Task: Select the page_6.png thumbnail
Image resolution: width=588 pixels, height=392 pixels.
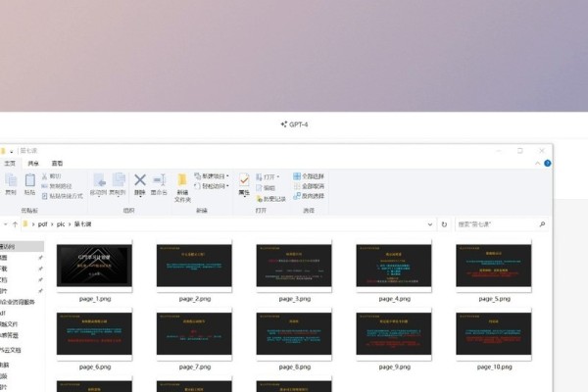Action: point(94,334)
